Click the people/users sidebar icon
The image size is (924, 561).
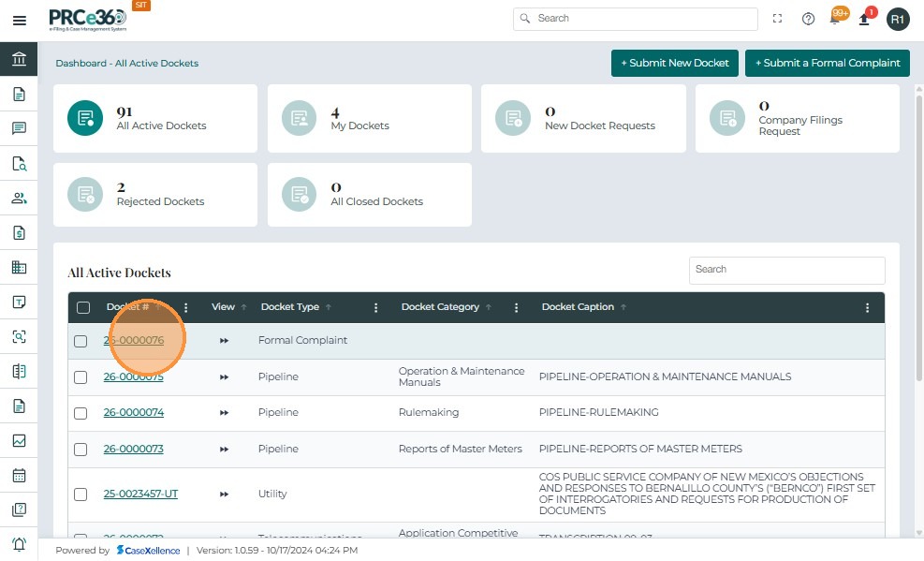click(19, 199)
